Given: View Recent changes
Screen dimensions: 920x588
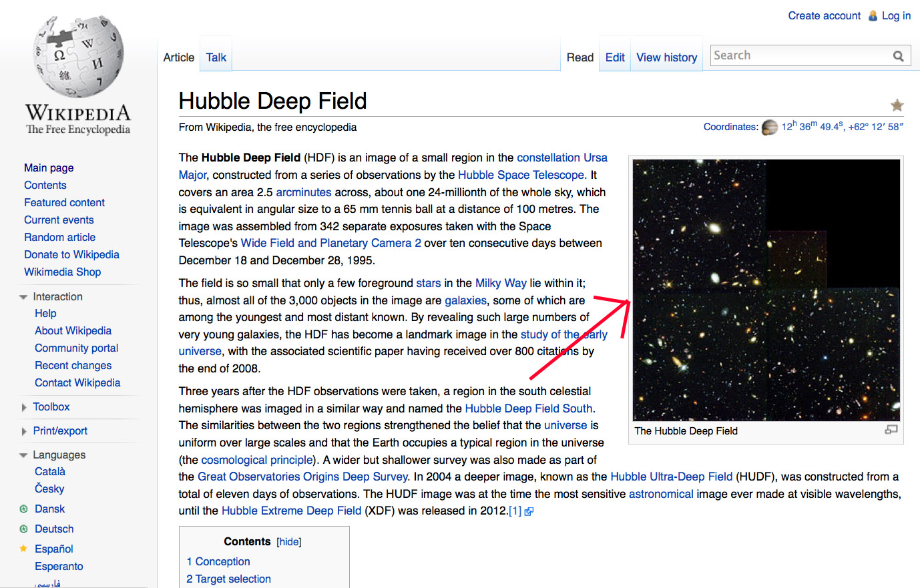Looking at the screenshot, I should pos(73,365).
